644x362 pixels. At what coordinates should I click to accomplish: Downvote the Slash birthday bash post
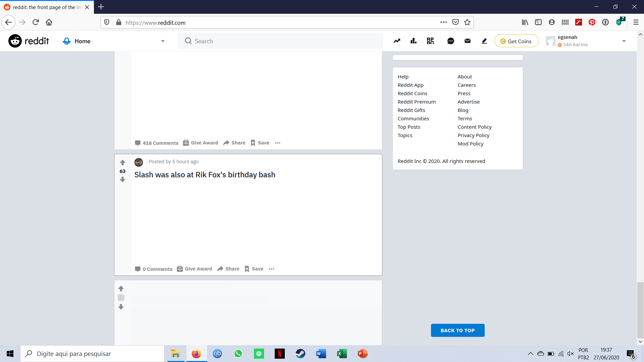coord(122,180)
